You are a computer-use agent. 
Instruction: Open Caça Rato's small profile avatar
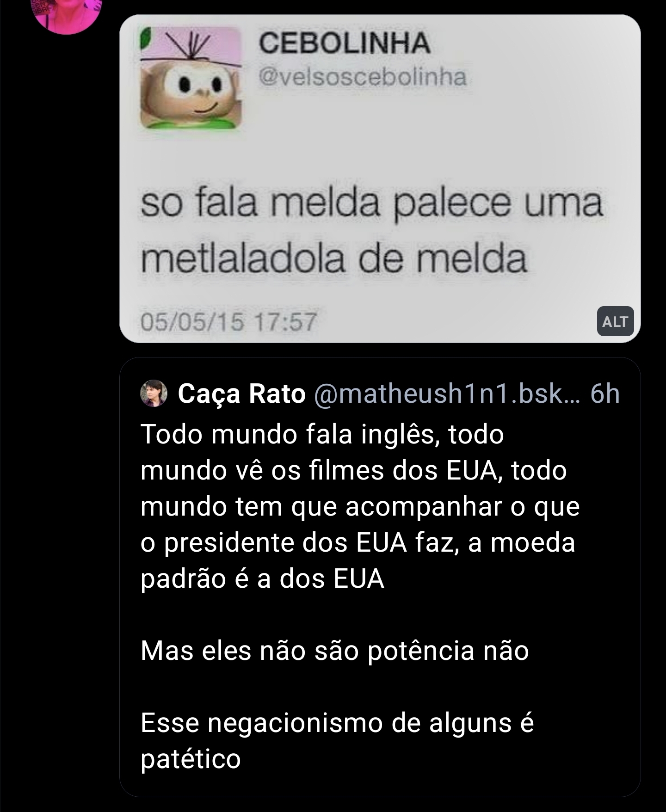[x=154, y=394]
